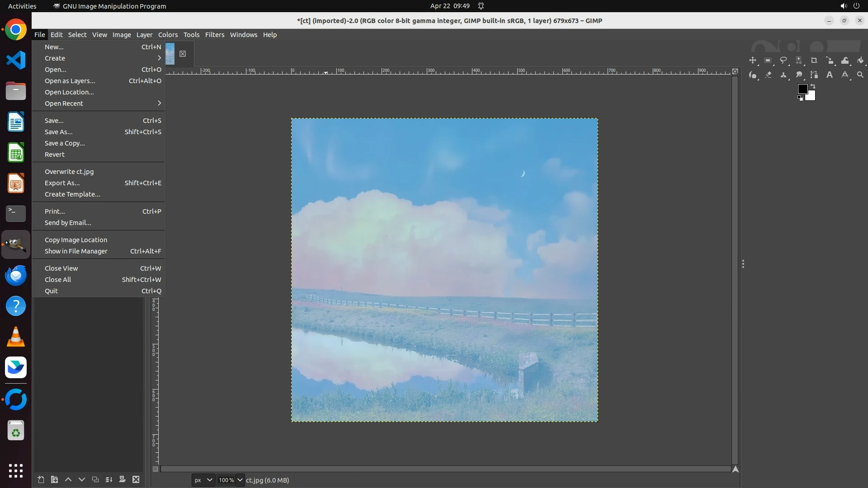Select the Free Select lasso tool
868x488 pixels.
point(783,61)
